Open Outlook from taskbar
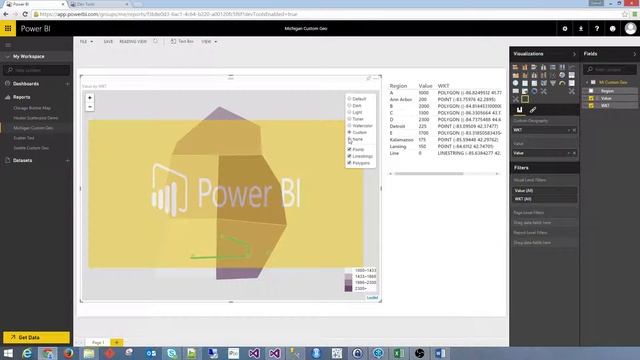The image size is (640, 360). pyautogui.click(x=151, y=353)
